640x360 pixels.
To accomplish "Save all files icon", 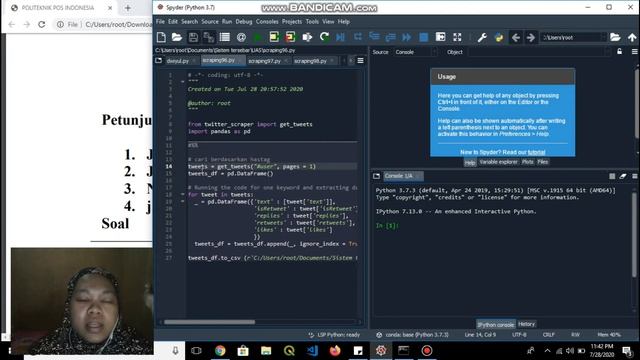I will pyautogui.click(x=209, y=37).
